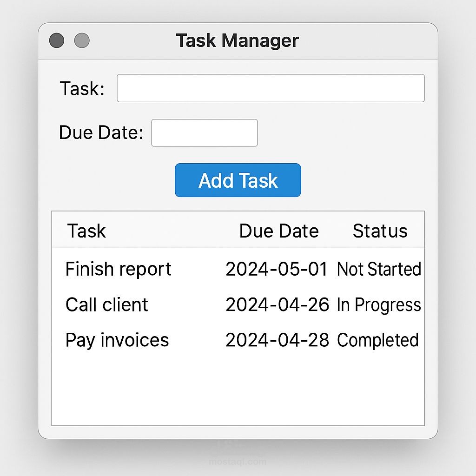
Task: Click the Task column header
Action: 86,230
